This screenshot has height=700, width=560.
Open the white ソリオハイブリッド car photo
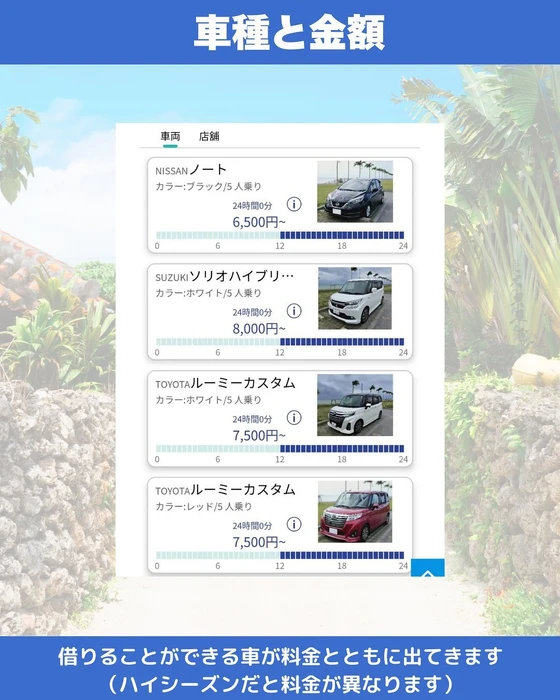tap(355, 298)
